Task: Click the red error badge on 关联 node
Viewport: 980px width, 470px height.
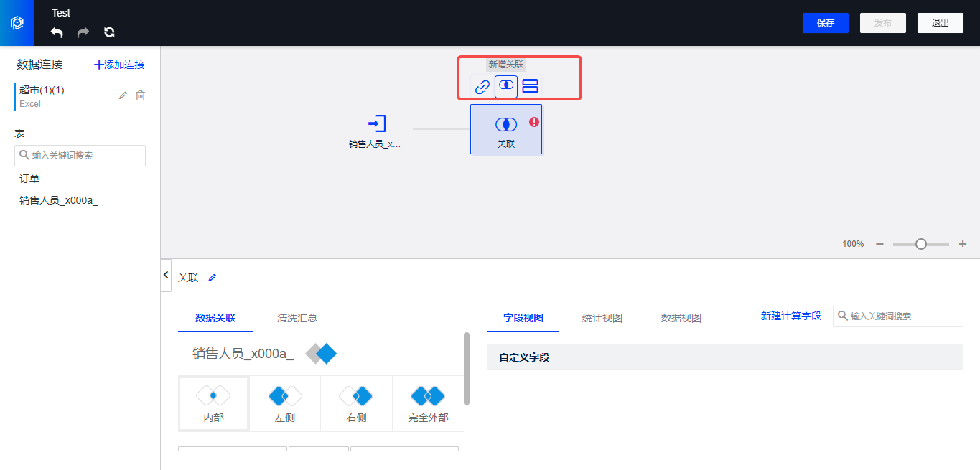Action: (534, 122)
